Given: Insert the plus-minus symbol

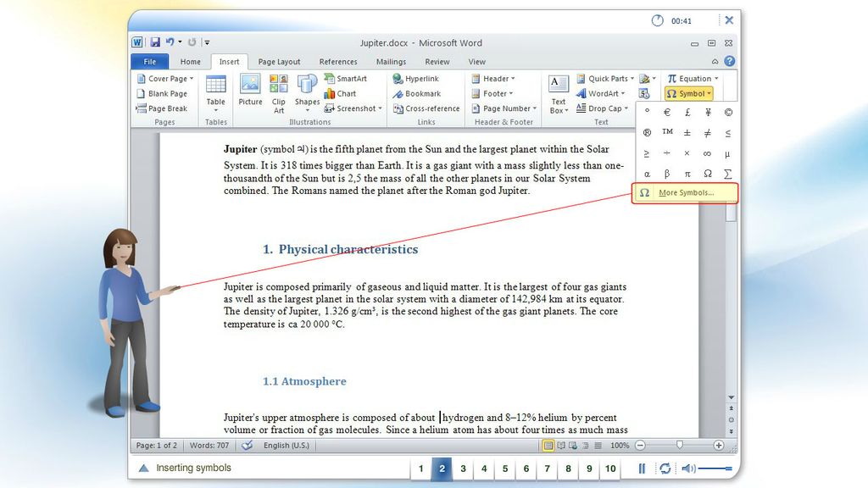Looking at the screenshot, I should pos(687,133).
